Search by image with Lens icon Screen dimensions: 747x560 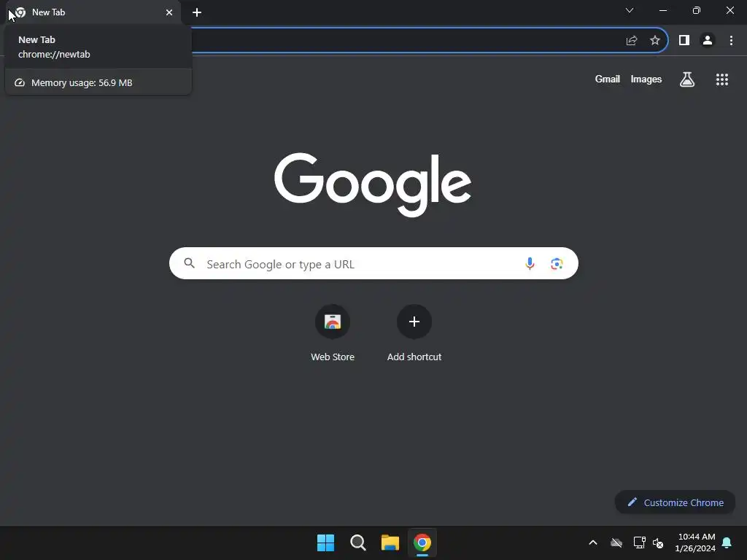pos(557,263)
